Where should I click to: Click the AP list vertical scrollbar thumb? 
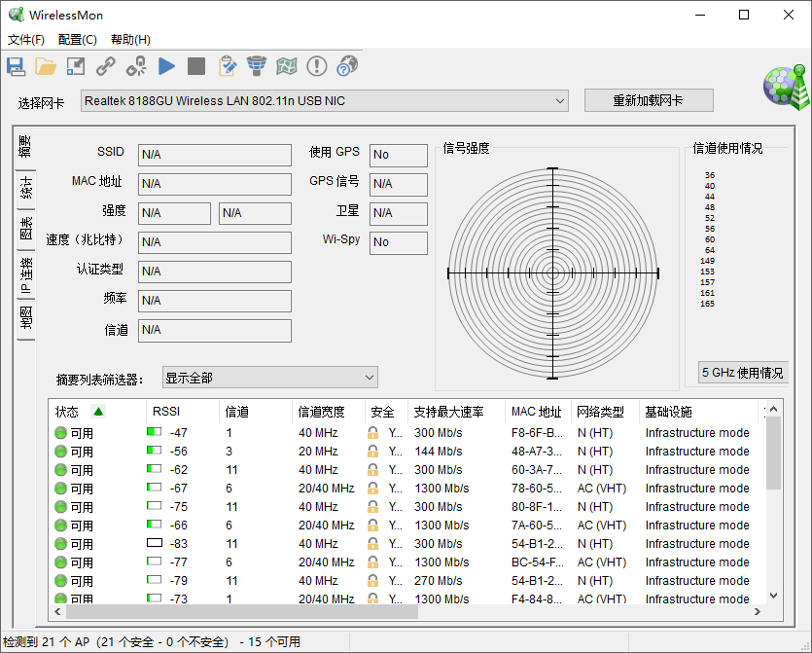click(773, 453)
